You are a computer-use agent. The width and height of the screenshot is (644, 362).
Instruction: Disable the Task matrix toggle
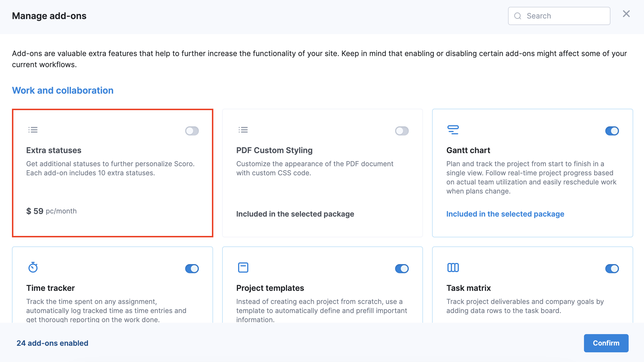click(x=612, y=269)
